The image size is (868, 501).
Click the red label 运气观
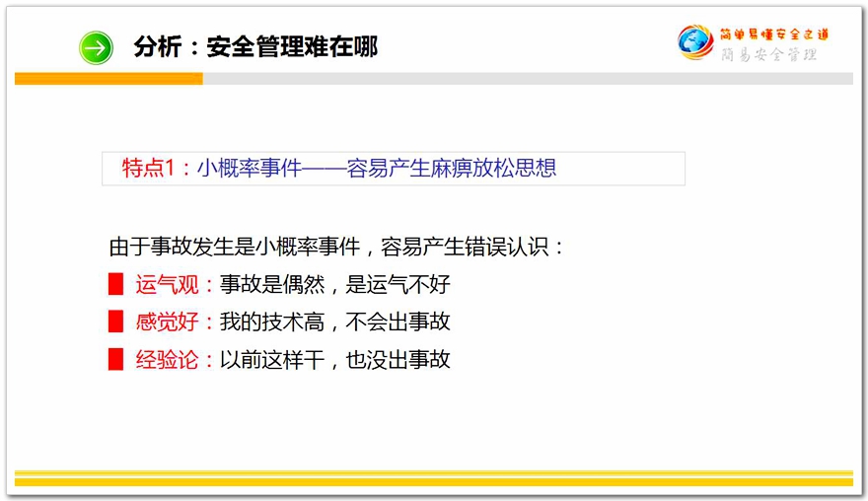tap(167, 285)
